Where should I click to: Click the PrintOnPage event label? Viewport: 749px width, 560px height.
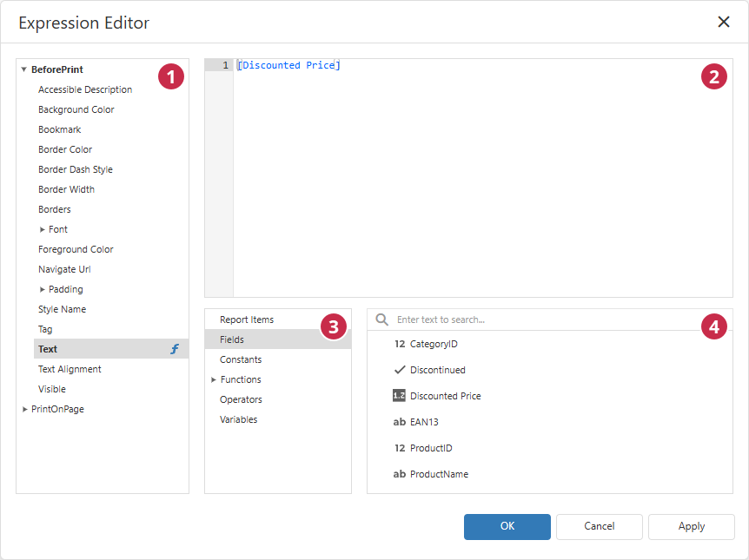57,409
